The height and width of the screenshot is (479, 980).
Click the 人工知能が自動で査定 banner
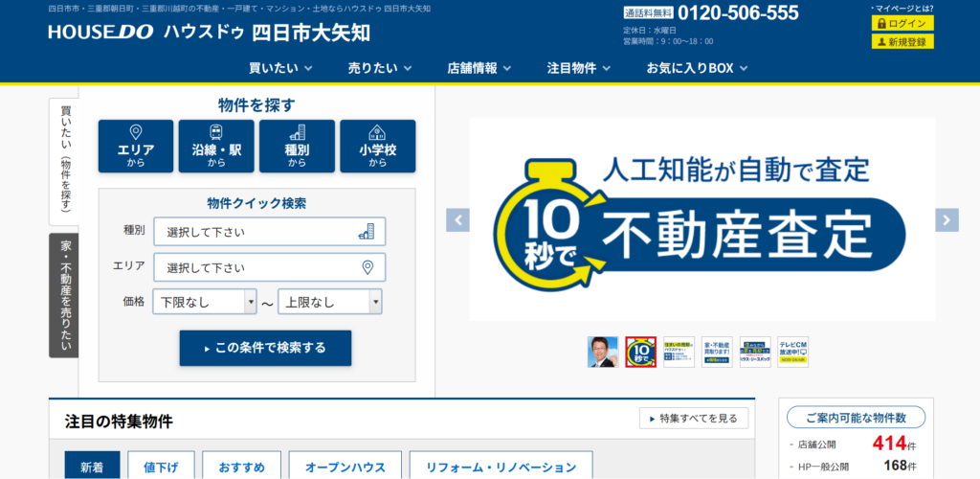pos(702,219)
